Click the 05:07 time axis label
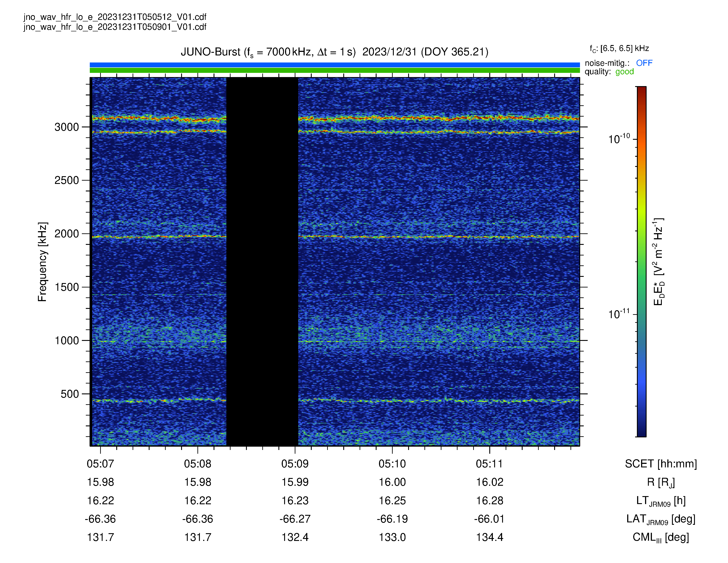The image size is (728, 563). click(100, 464)
